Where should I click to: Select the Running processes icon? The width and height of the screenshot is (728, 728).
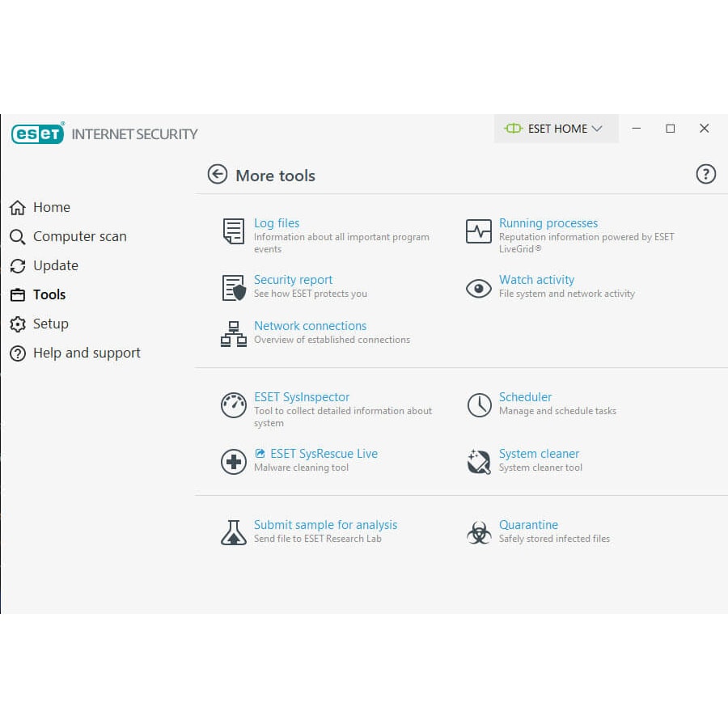(479, 233)
